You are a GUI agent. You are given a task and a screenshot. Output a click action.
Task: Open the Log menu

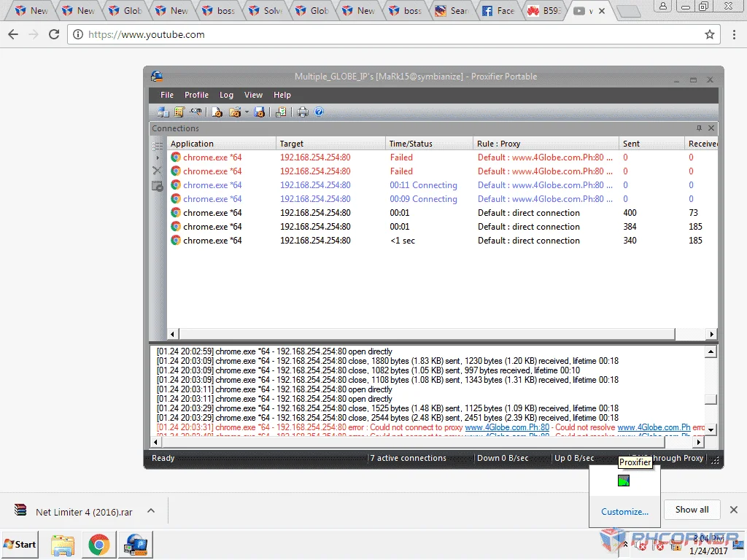point(226,95)
